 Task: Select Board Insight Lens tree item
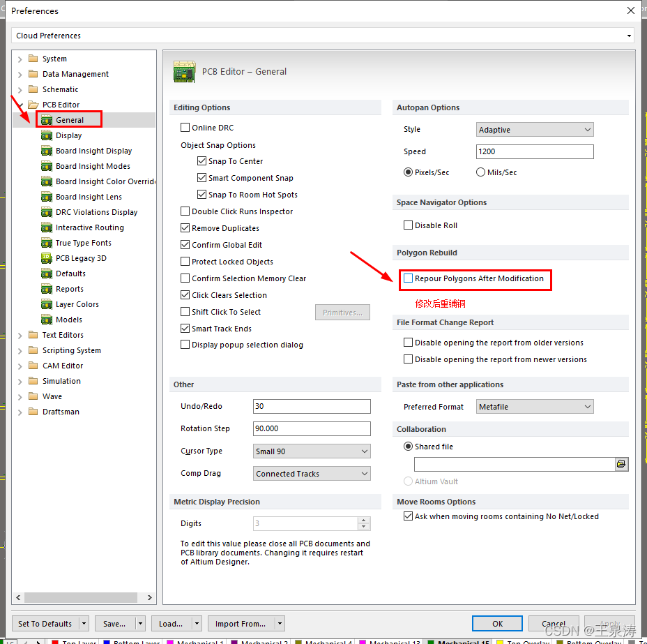(89, 197)
